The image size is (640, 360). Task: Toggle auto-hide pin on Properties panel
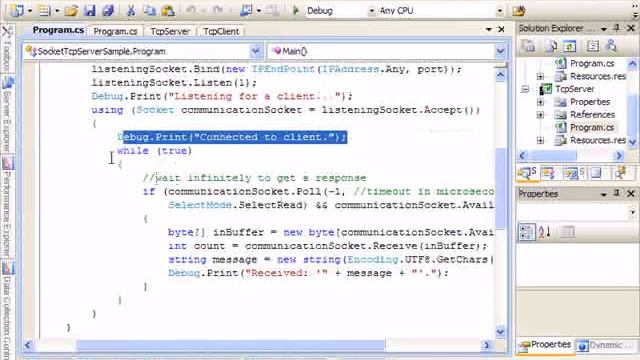[x=617, y=193]
